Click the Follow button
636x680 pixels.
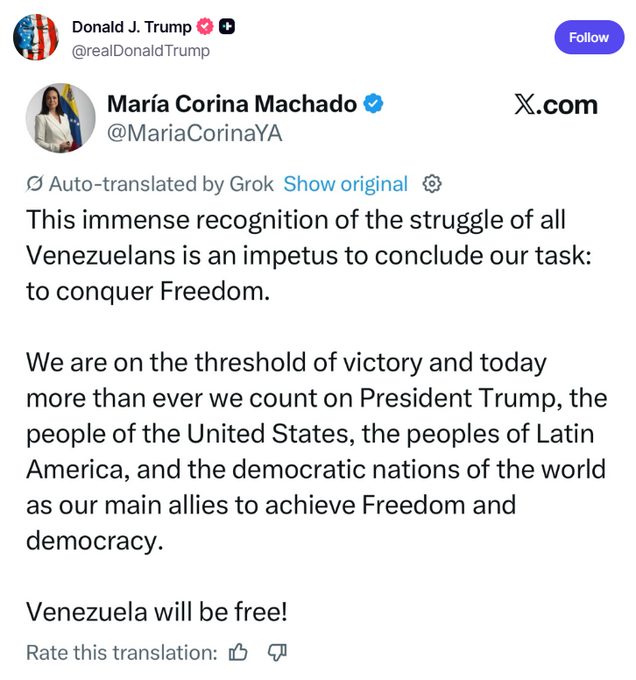[588, 37]
